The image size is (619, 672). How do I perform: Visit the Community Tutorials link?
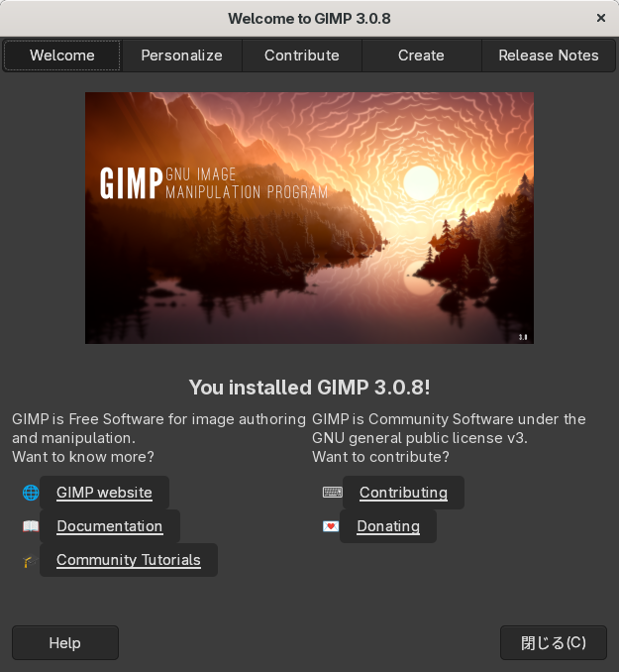pos(129,560)
